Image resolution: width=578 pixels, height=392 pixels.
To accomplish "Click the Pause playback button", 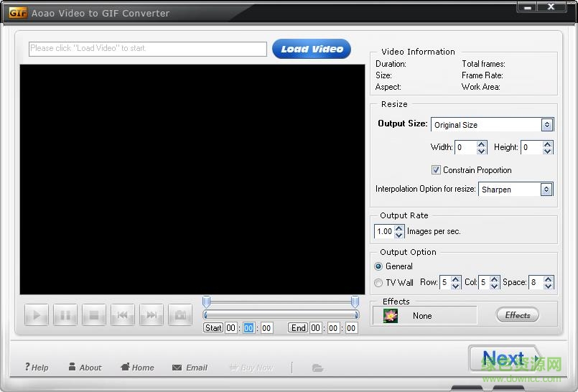I will 65,315.
